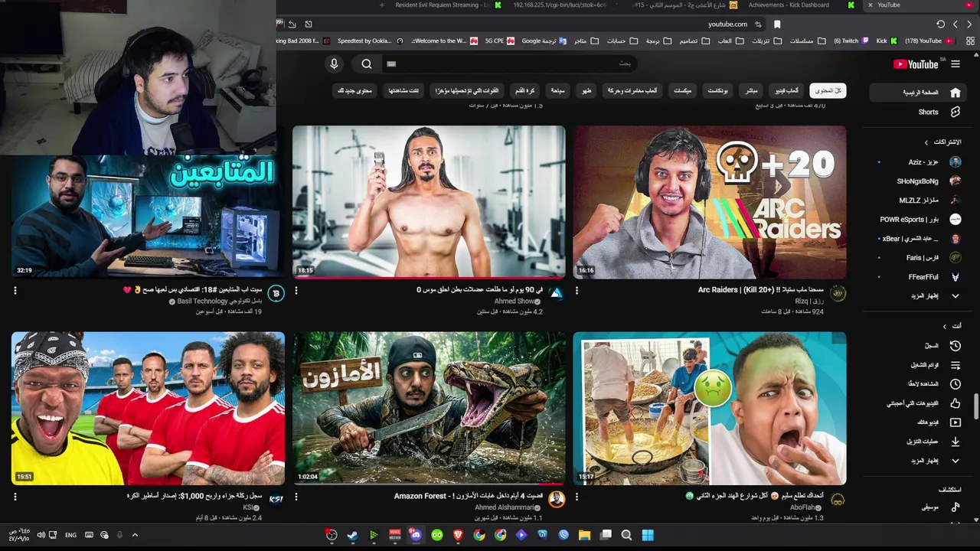Open Watch later (المشاهدة لاحقًا)
The height and width of the screenshot is (551, 980).
tap(919, 384)
